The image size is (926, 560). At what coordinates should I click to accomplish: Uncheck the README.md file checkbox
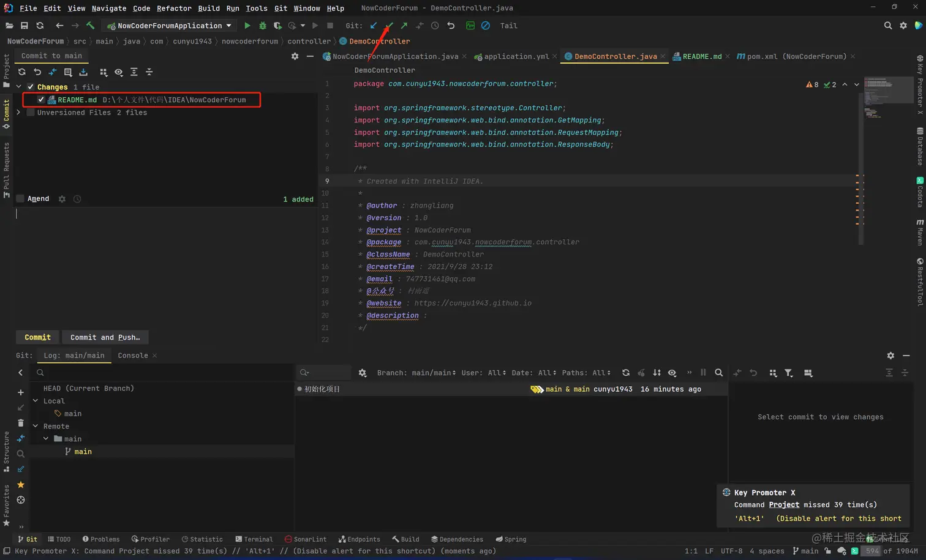pyautogui.click(x=41, y=100)
